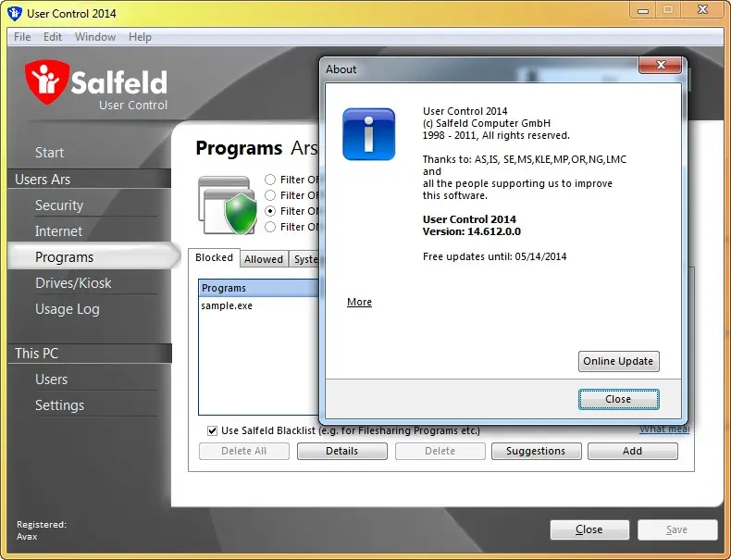The image size is (731, 560).
Task: Select the third, selected Filter radio button
Action: [270, 211]
